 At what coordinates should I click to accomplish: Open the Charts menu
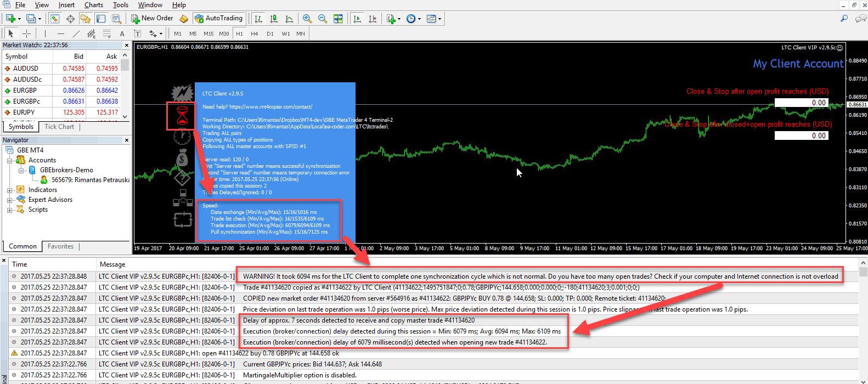pos(94,5)
